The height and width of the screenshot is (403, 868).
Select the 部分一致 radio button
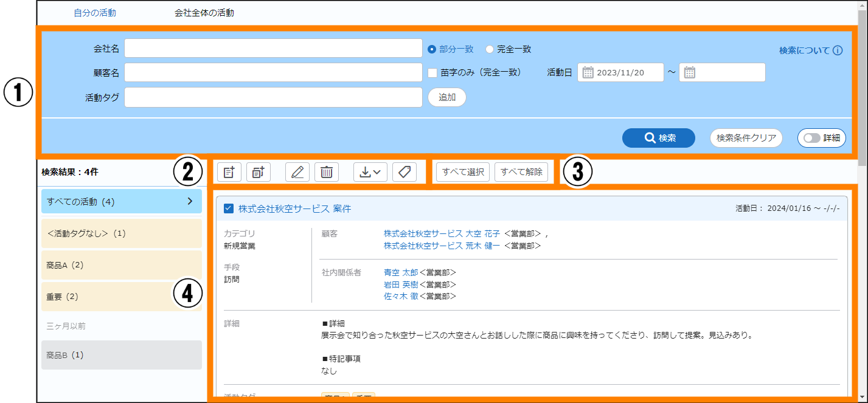(432, 49)
